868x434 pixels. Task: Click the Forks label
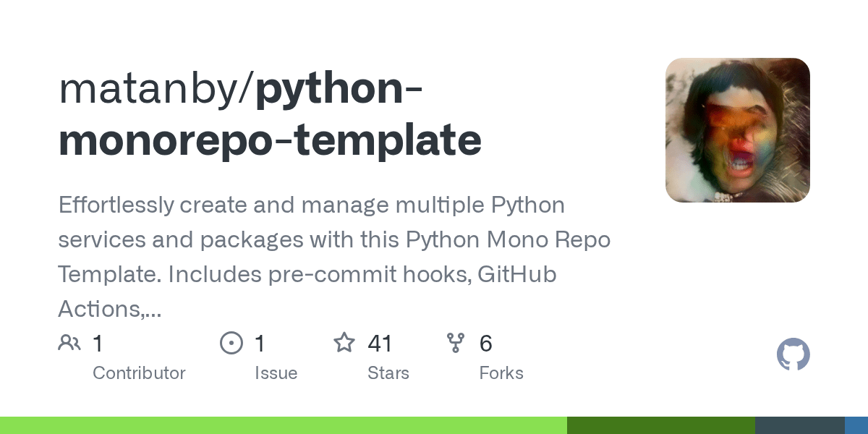501,373
